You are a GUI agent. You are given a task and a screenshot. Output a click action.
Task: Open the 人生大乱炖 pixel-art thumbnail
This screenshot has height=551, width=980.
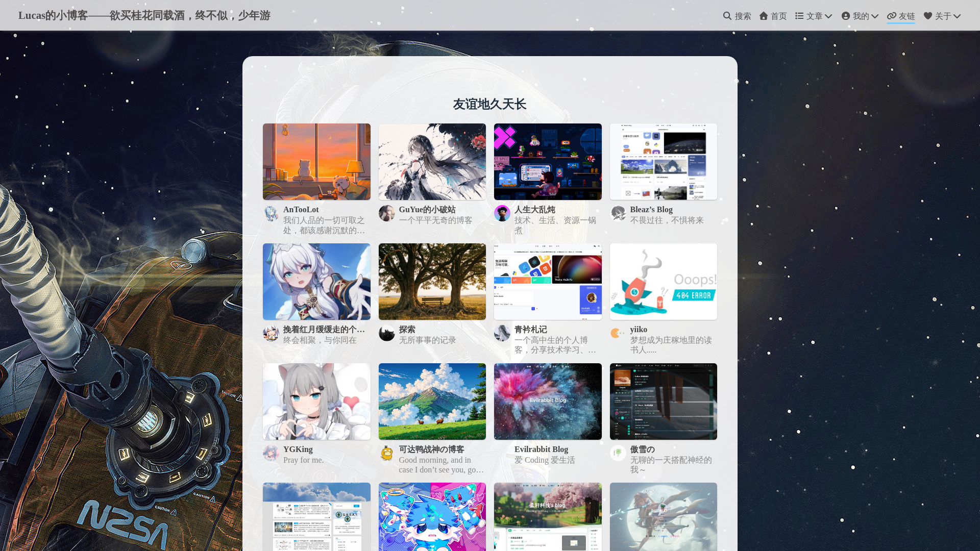(x=548, y=162)
